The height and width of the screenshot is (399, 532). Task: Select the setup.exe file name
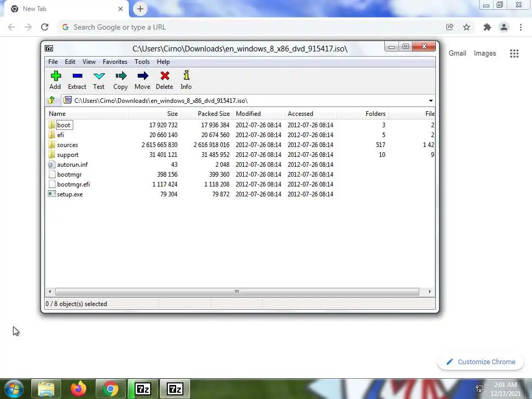point(70,194)
